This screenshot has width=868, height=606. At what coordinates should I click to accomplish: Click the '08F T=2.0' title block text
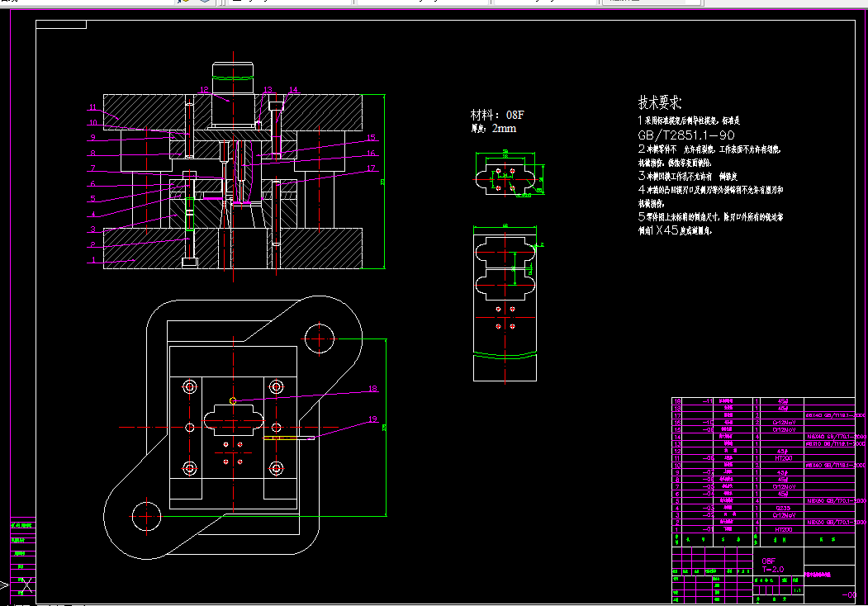773,565
